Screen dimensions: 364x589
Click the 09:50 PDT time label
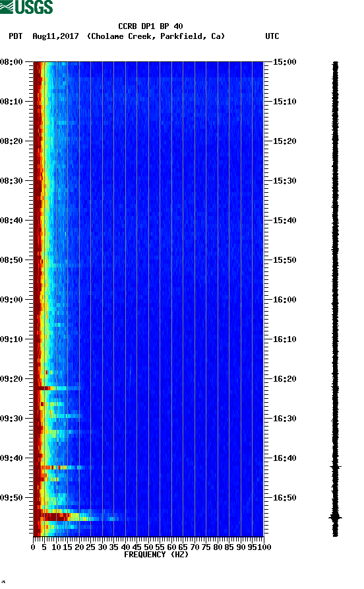[12, 498]
